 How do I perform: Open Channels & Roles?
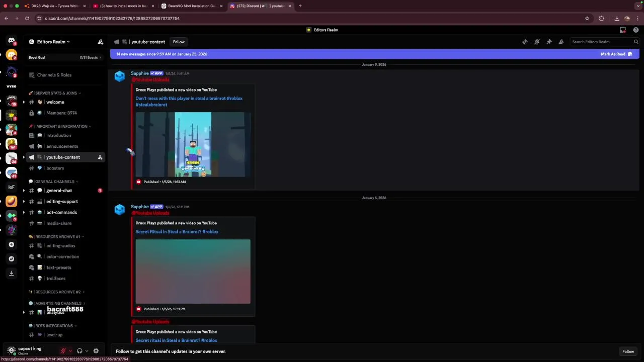[65, 75]
